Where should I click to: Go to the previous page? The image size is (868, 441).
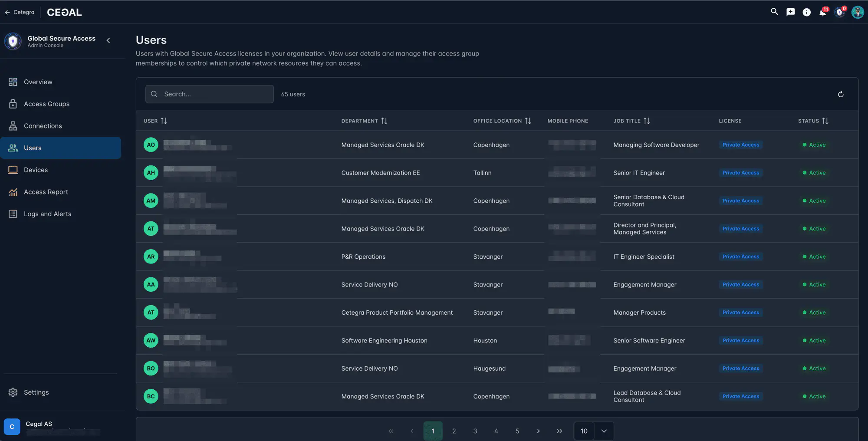click(412, 431)
